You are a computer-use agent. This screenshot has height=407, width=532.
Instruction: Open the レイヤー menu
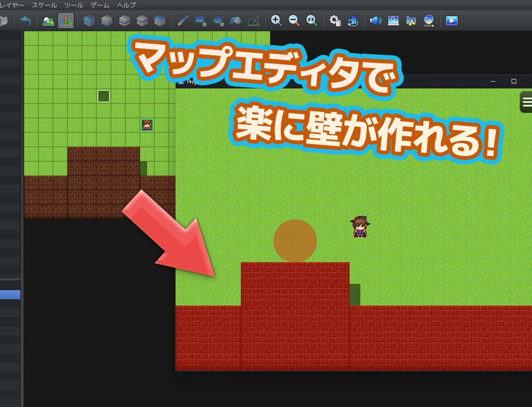tap(10, 5)
